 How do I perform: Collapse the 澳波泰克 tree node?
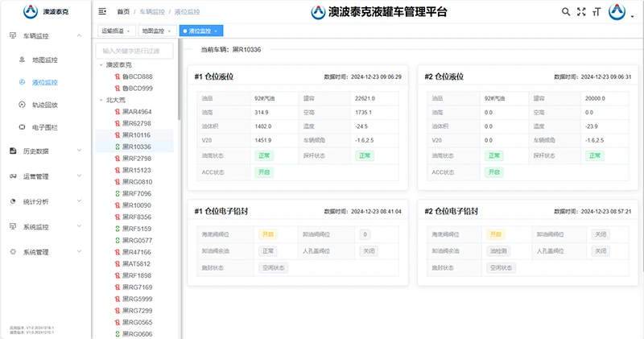pyautogui.click(x=101, y=65)
